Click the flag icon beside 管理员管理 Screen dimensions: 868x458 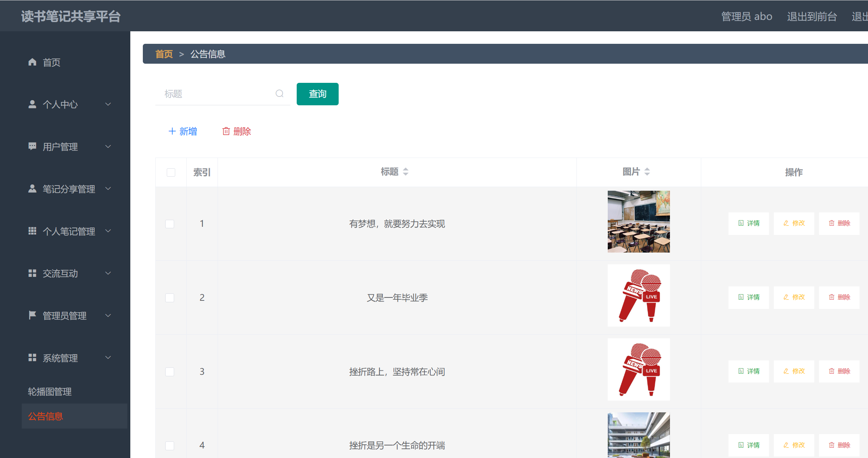pos(32,315)
